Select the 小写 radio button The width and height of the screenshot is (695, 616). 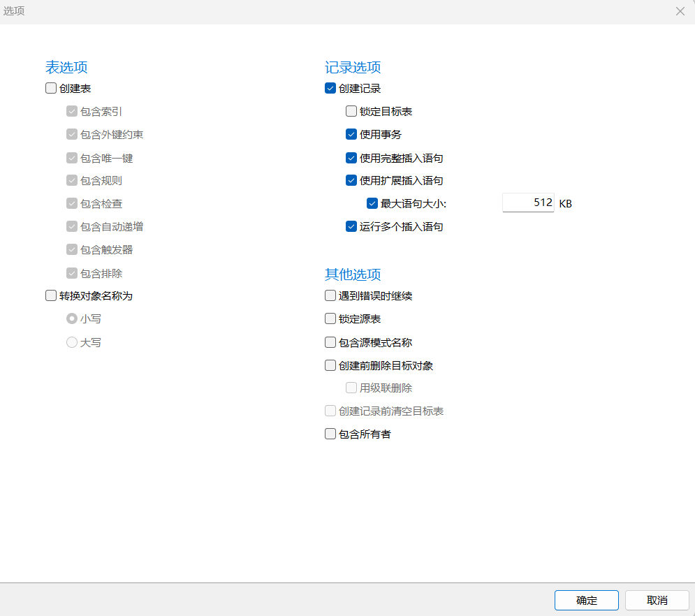pos(72,318)
